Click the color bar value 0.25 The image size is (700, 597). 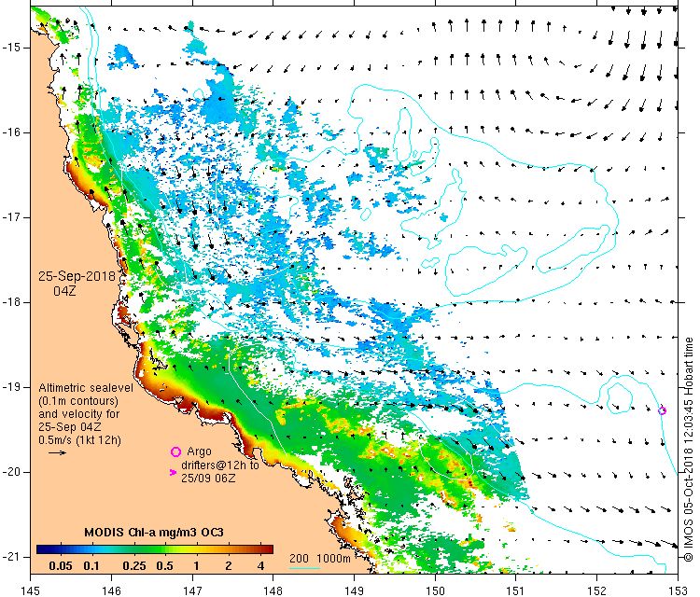pyautogui.click(x=133, y=566)
